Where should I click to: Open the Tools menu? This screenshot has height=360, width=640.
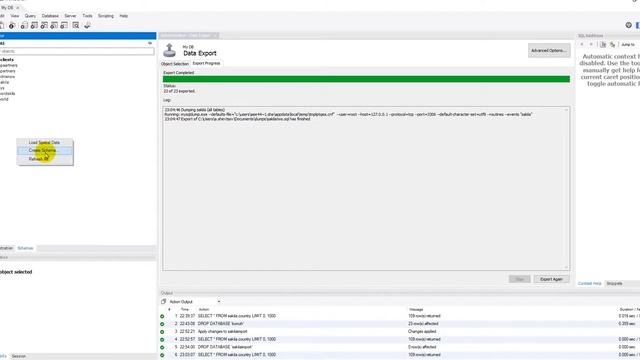[87, 16]
